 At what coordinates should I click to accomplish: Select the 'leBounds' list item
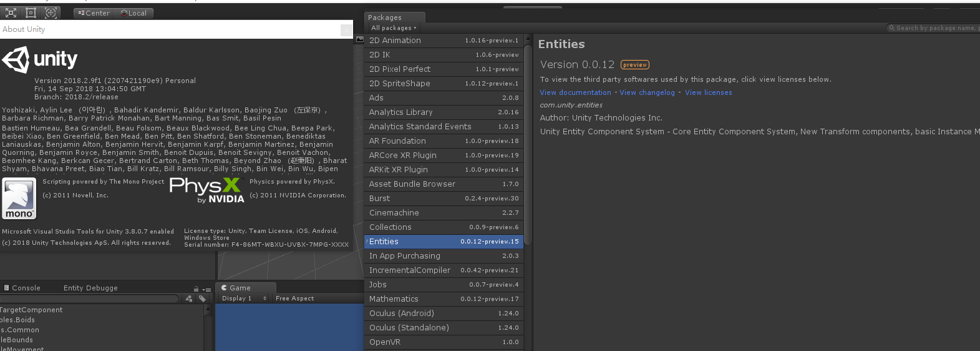click(16, 340)
